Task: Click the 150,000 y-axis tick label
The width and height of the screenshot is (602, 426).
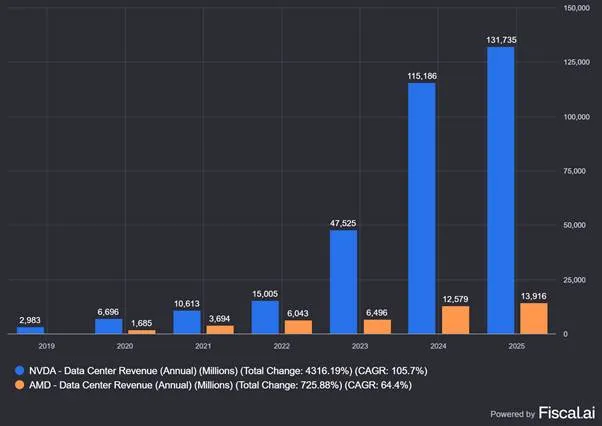Action: coord(577,8)
